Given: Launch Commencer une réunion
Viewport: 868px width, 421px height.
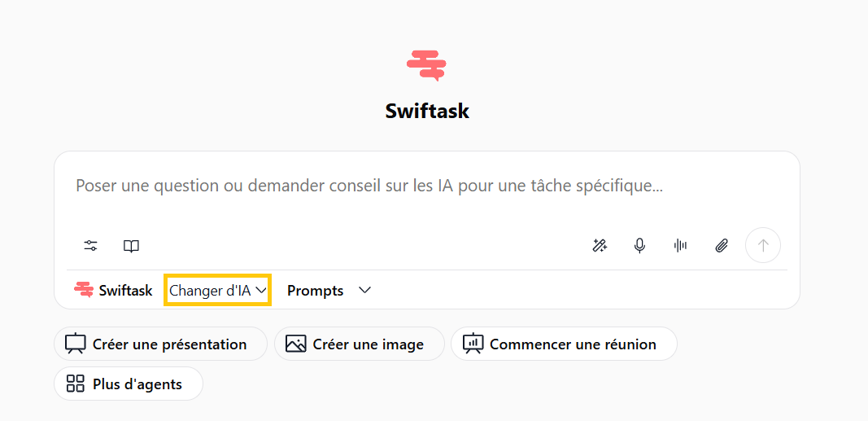Looking at the screenshot, I should pos(564,344).
